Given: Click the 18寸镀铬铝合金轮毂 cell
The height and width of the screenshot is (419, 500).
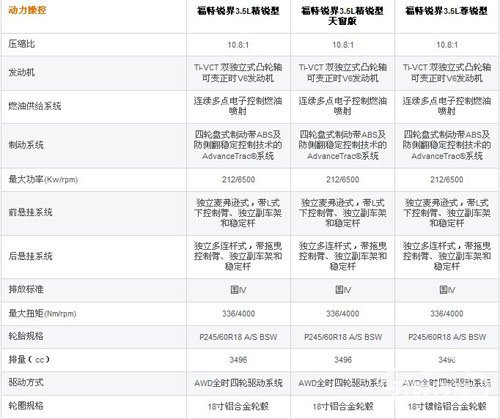Looking at the screenshot, I should [x=447, y=406].
